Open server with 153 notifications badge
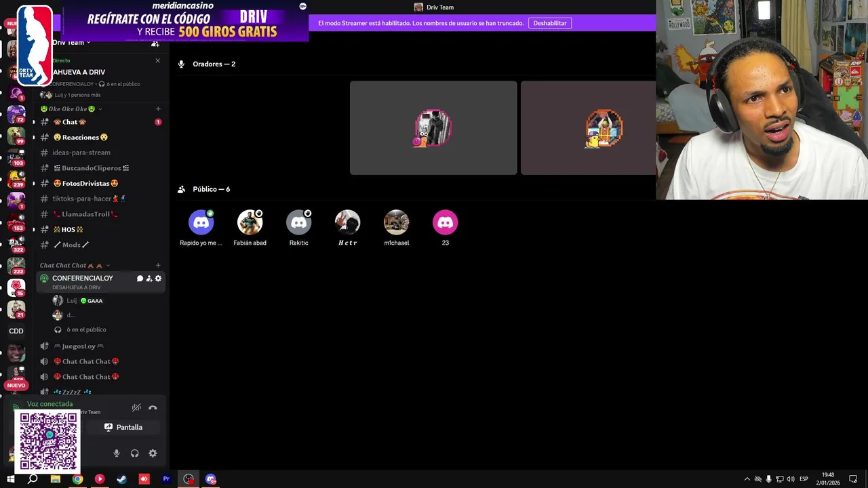 [16, 222]
